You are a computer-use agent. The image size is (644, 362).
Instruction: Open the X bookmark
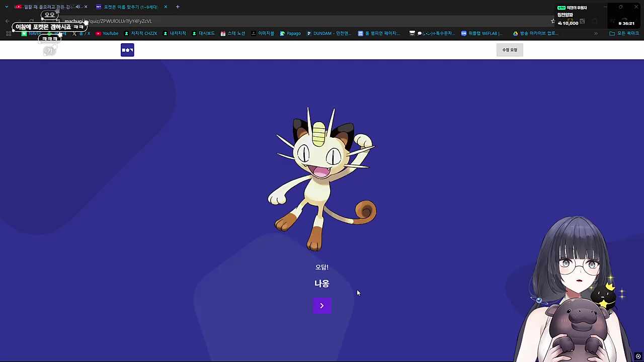pyautogui.click(x=81, y=33)
